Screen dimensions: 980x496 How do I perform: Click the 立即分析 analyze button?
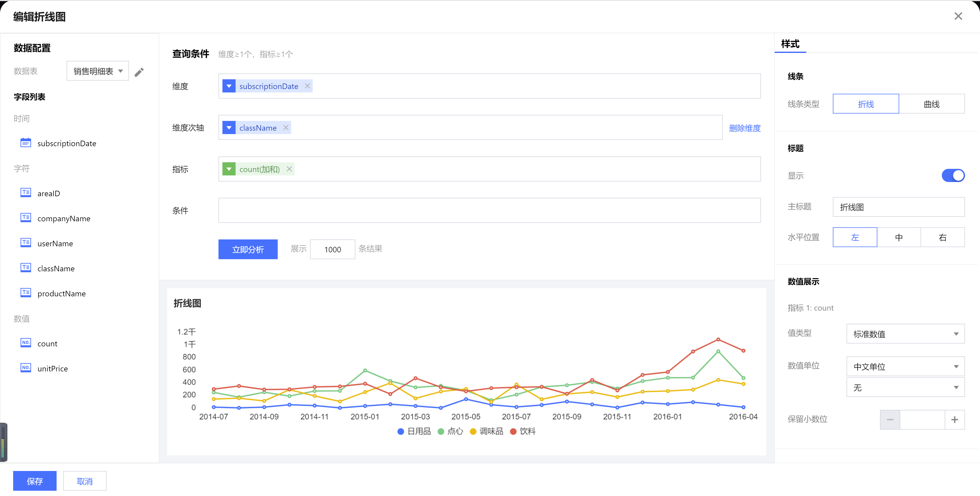(x=248, y=249)
